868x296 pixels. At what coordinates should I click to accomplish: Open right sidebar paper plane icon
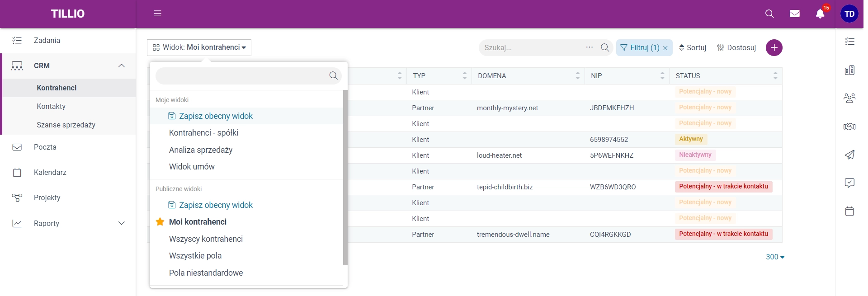pos(849,155)
